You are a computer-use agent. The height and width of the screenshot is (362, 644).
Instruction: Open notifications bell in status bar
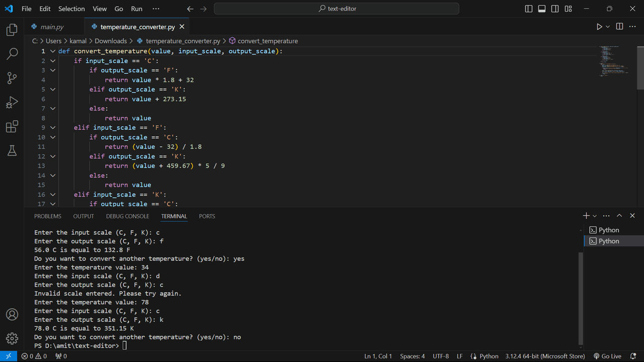point(633,356)
